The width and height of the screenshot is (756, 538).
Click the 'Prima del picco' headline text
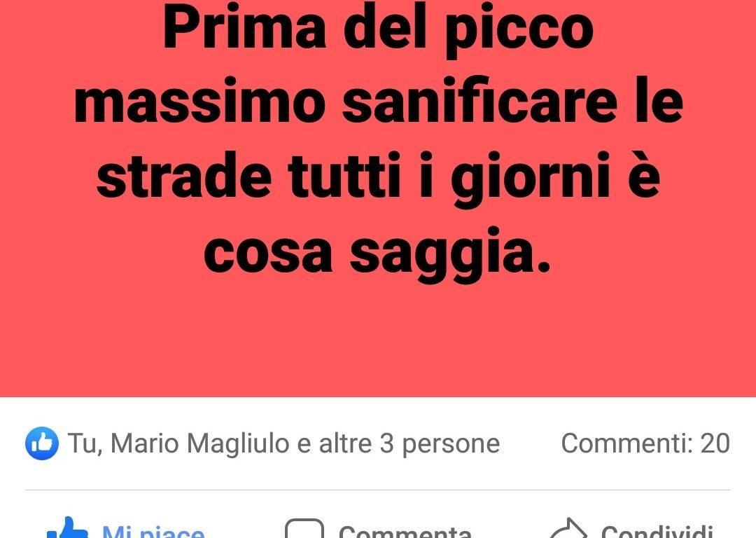pos(379,27)
